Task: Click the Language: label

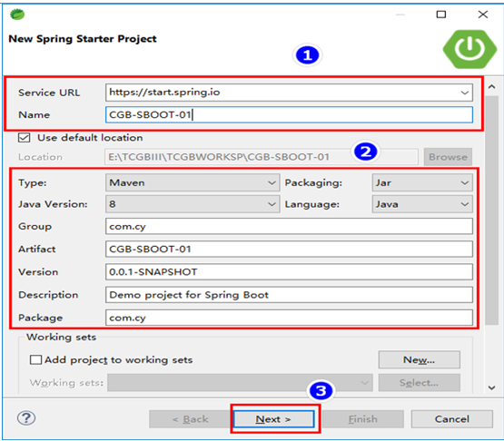Action: pyautogui.click(x=312, y=204)
